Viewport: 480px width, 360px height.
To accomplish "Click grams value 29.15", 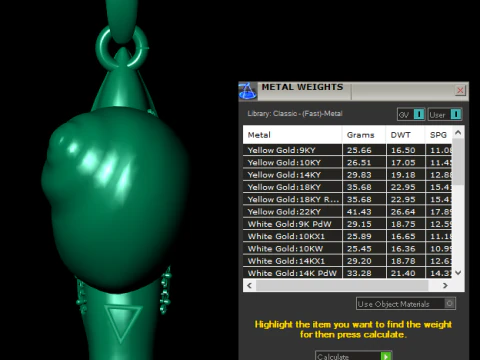I will point(359,224).
